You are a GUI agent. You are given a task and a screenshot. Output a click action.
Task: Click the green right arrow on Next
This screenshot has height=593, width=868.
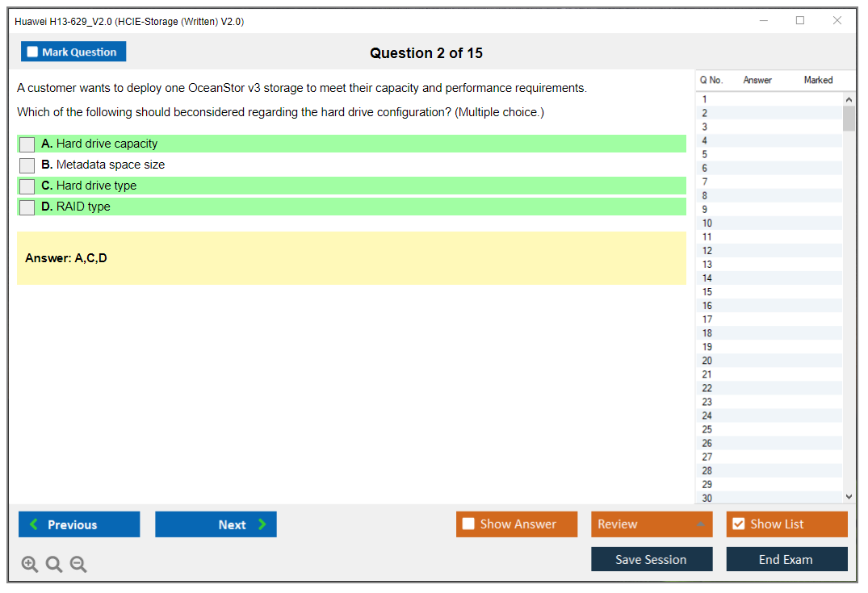[x=262, y=524]
